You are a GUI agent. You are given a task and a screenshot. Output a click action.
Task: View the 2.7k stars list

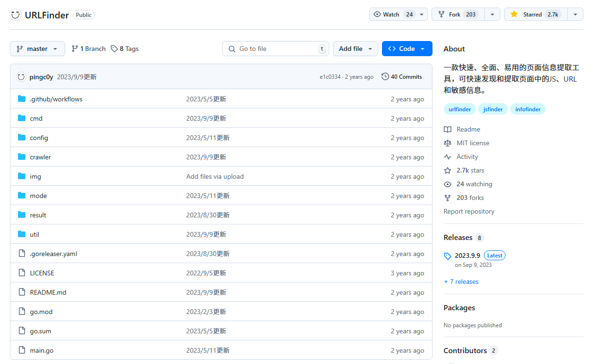tap(470, 170)
